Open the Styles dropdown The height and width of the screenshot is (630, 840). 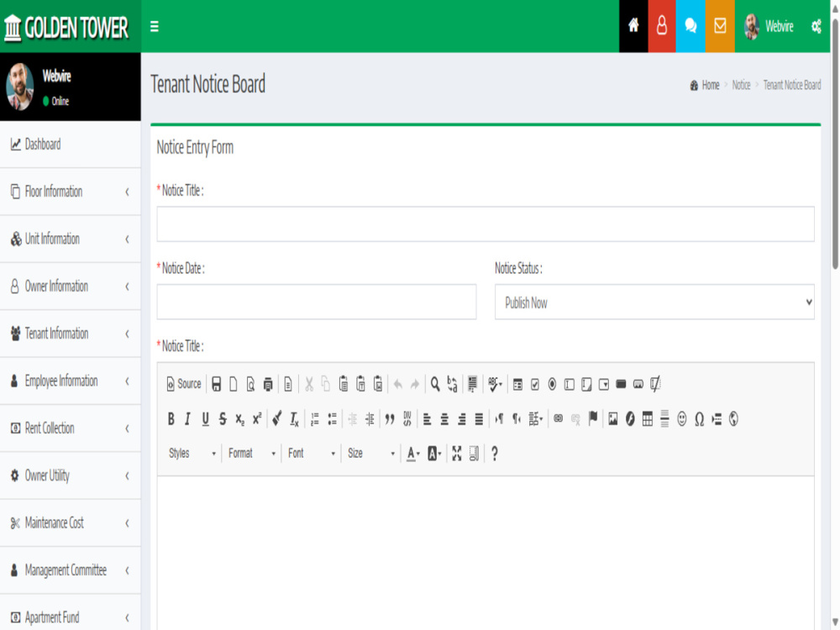pos(192,454)
